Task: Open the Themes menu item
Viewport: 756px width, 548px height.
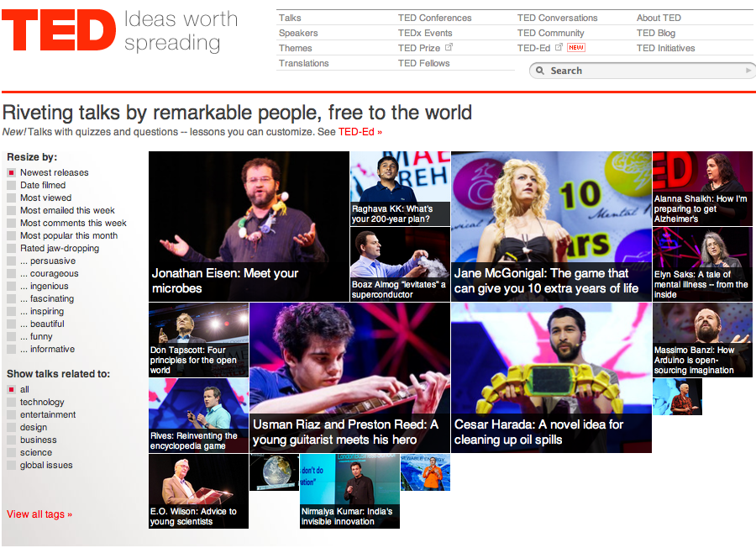Action: tap(295, 48)
